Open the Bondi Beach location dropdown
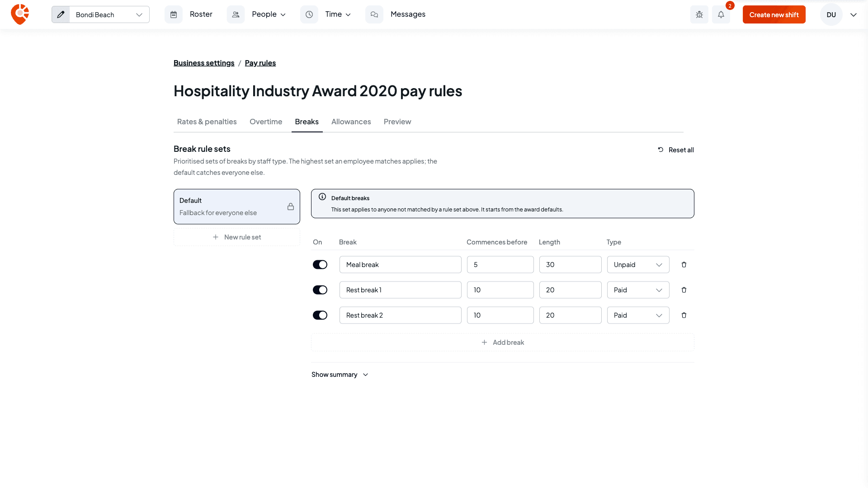868x488 pixels. (109, 14)
